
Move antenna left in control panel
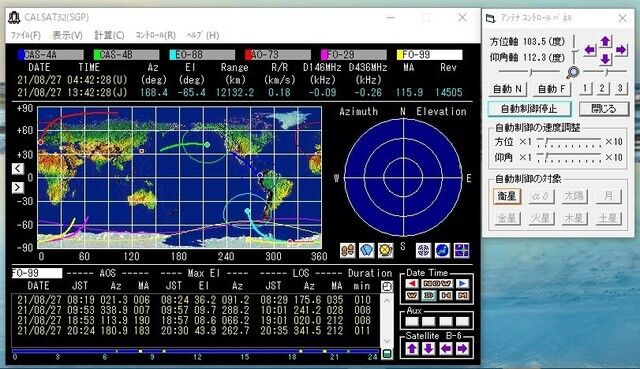click(589, 50)
